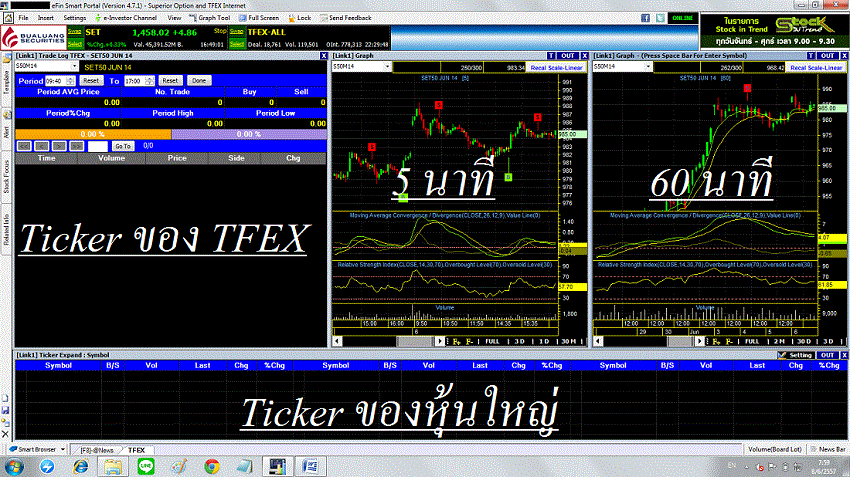850x477 pixels.
Task: Click the Volume column header in Trade Log
Action: click(x=112, y=158)
